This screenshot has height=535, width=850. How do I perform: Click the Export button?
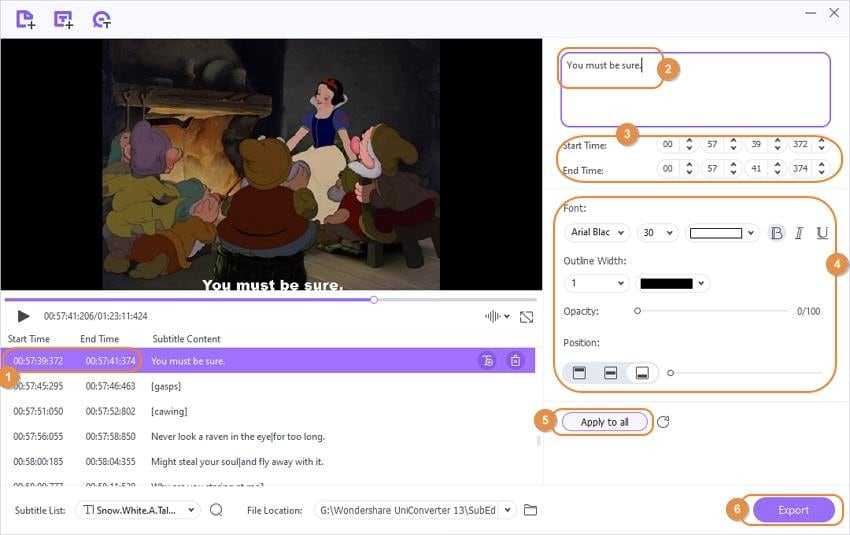click(x=793, y=510)
